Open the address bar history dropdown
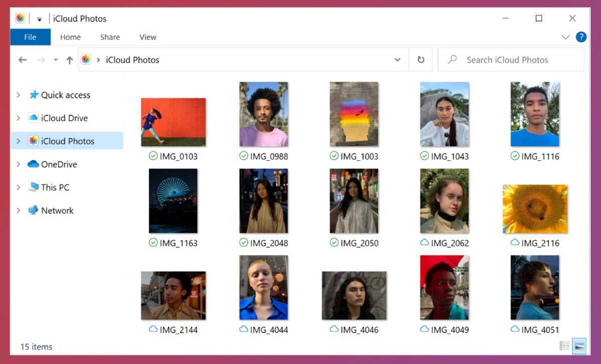 click(x=397, y=60)
